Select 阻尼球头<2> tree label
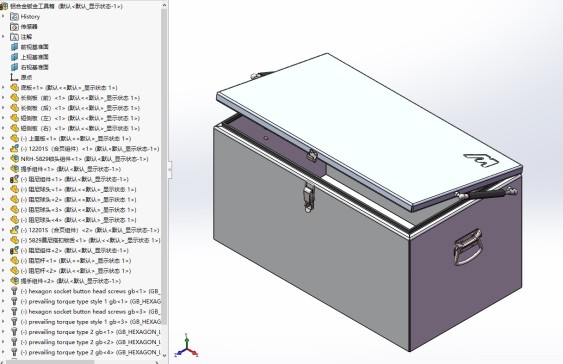 pyautogui.click(x=79, y=200)
